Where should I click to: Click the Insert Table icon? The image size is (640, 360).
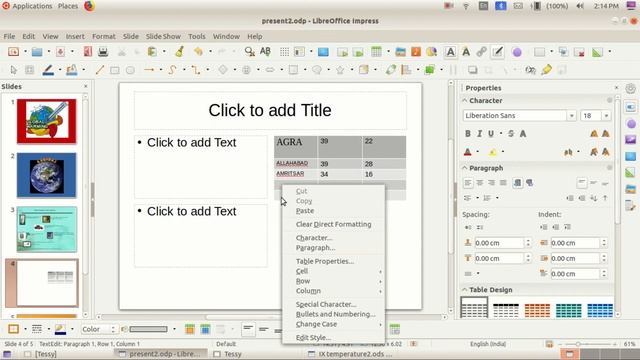[376, 52]
